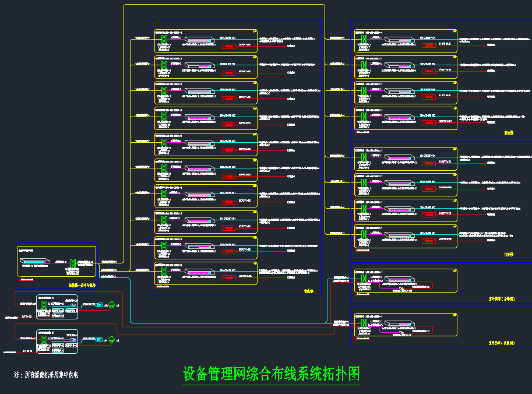This screenshot has width=532, height=394.
Task: Click yellow caption inside bottom-left blue room box
Action: pos(82,286)
